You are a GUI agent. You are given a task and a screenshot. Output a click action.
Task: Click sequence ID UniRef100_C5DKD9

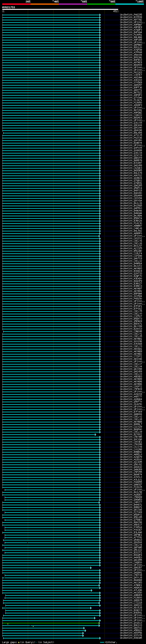pyautogui.click(x=131, y=497)
